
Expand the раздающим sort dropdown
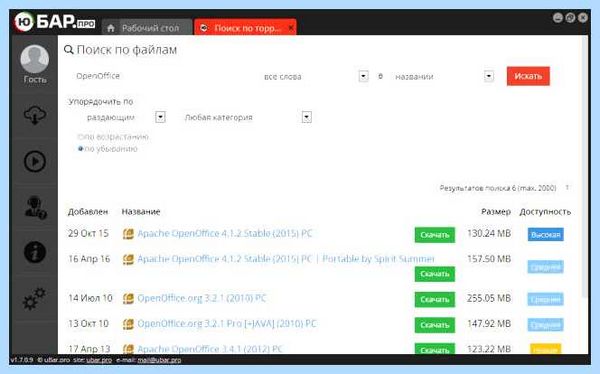160,117
